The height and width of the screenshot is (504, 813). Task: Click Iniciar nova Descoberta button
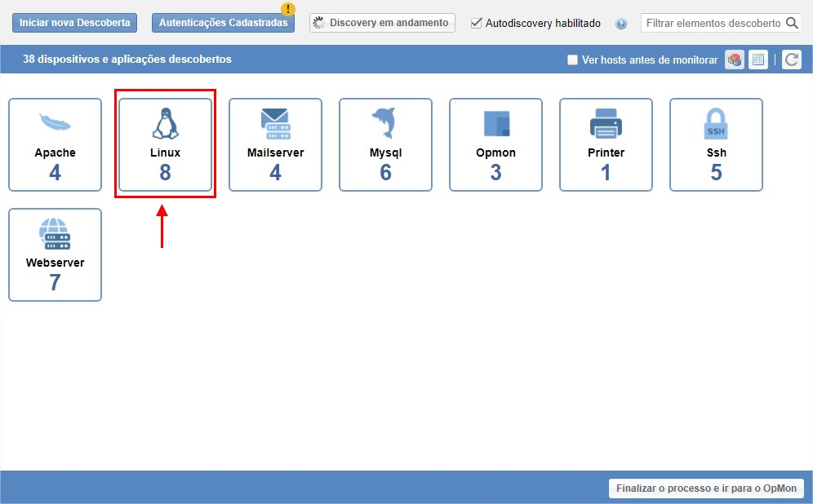coord(74,23)
